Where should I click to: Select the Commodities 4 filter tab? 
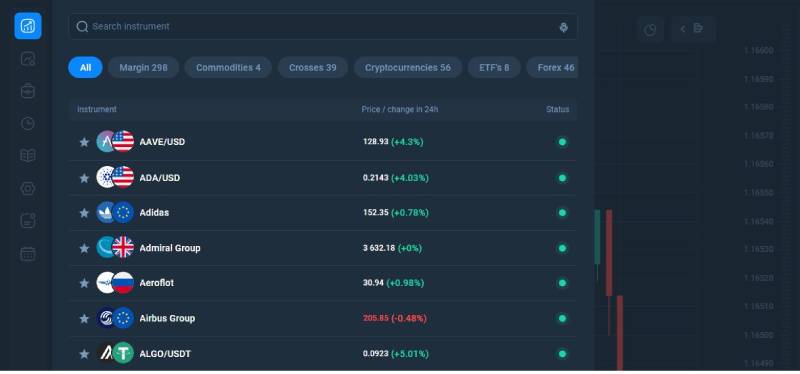click(228, 67)
